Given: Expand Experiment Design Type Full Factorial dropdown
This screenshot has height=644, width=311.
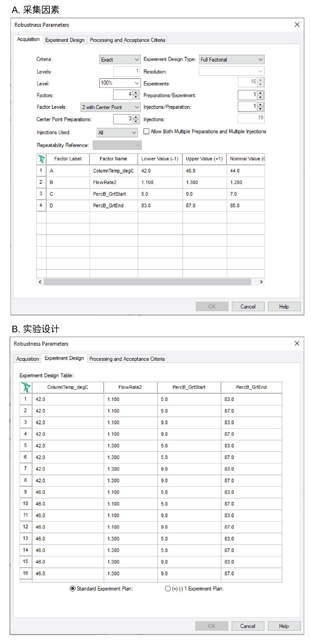Looking at the screenshot, I should coord(231,59).
